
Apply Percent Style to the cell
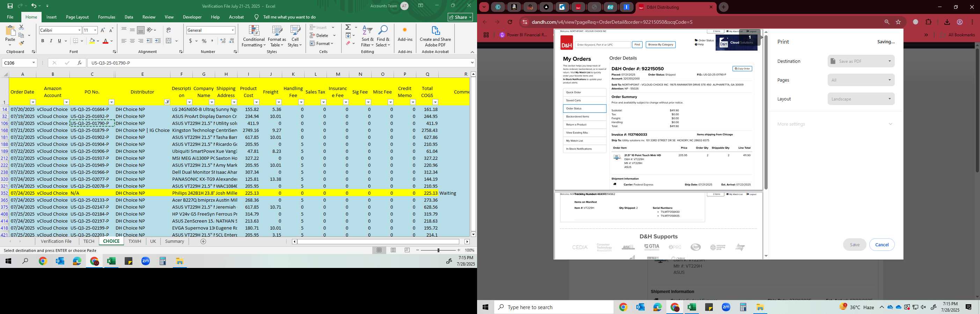click(204, 41)
